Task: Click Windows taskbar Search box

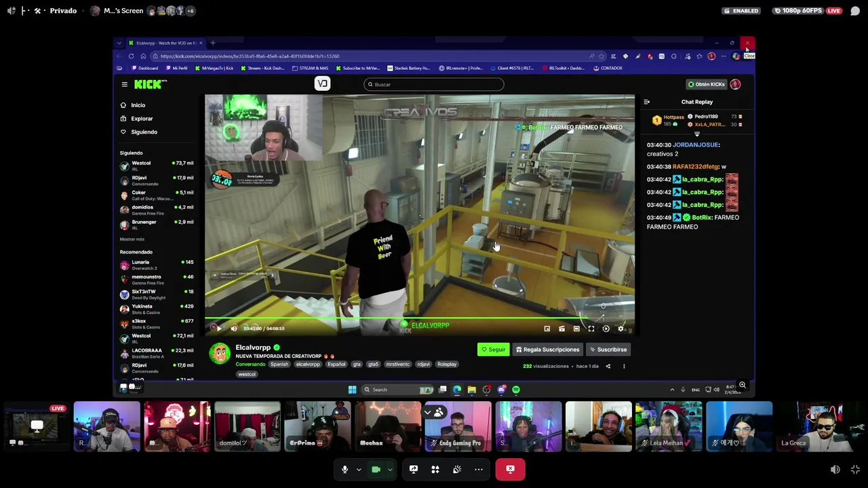Action: [397, 390]
